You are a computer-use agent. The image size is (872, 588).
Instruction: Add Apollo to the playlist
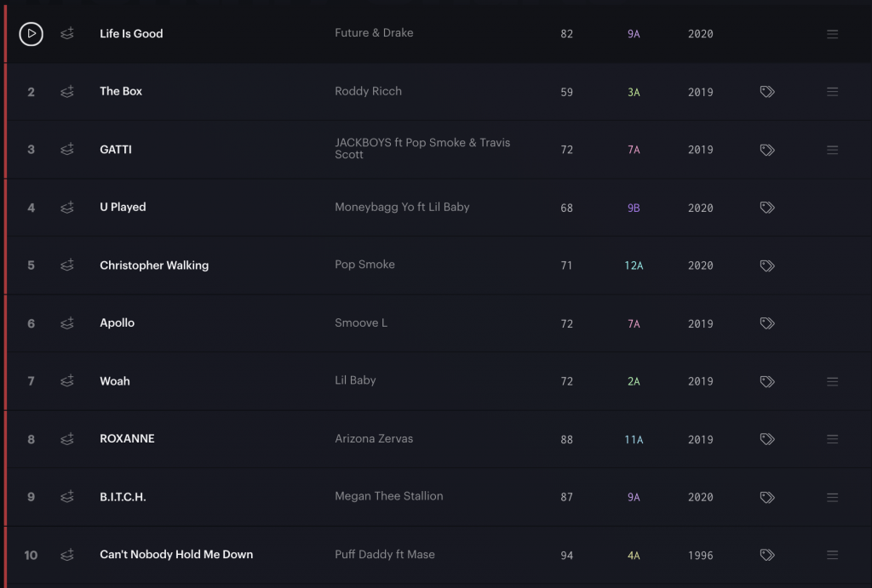[x=67, y=323]
